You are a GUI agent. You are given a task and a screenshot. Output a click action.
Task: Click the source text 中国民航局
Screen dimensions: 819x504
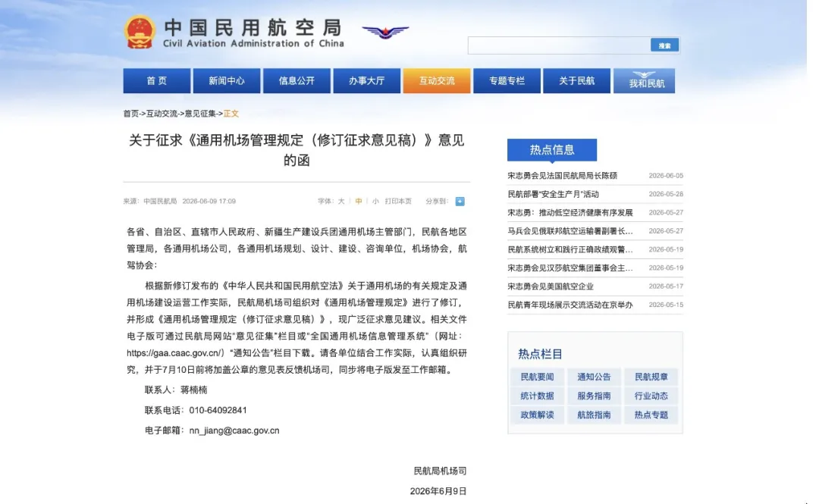160,201
